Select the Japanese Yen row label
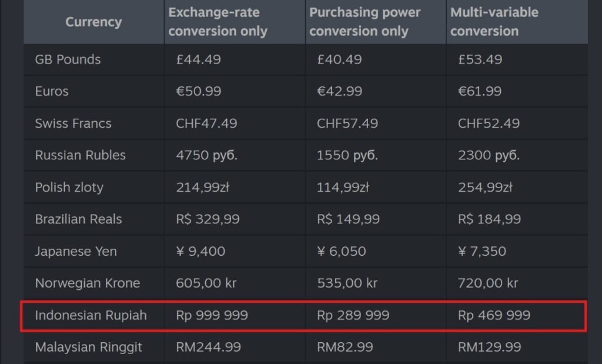This screenshot has height=364, width=602. coord(76,252)
